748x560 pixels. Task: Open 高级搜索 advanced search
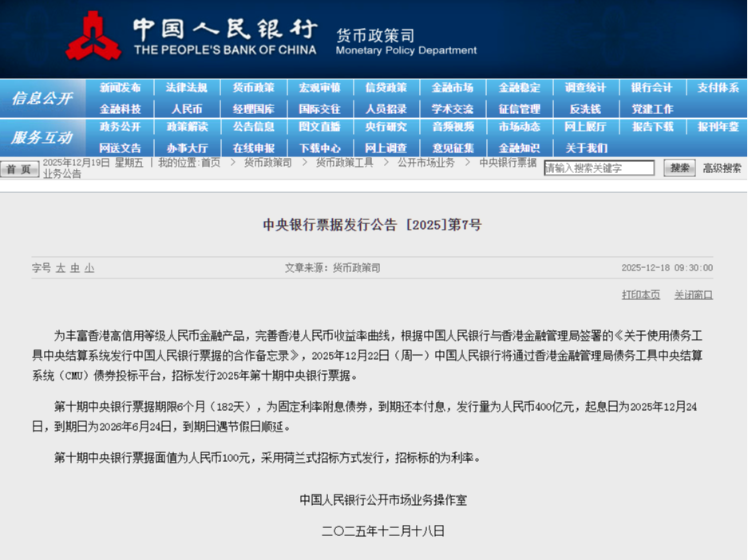(x=722, y=168)
